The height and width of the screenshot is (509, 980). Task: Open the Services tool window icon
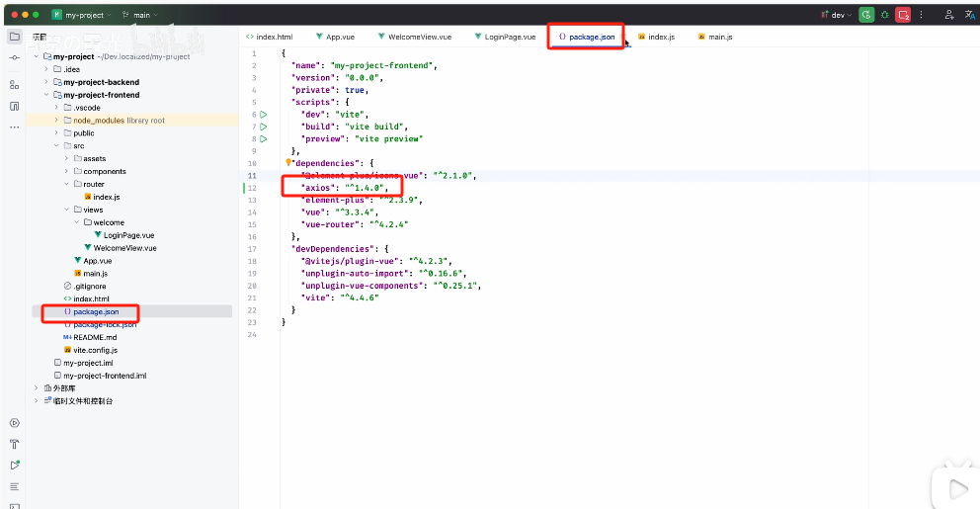[15, 423]
